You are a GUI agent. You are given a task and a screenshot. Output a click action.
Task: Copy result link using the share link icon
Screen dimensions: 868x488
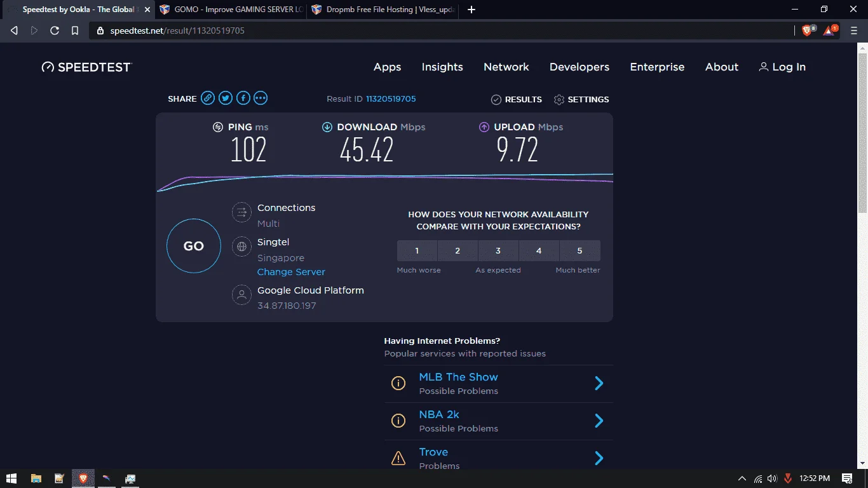click(x=208, y=98)
